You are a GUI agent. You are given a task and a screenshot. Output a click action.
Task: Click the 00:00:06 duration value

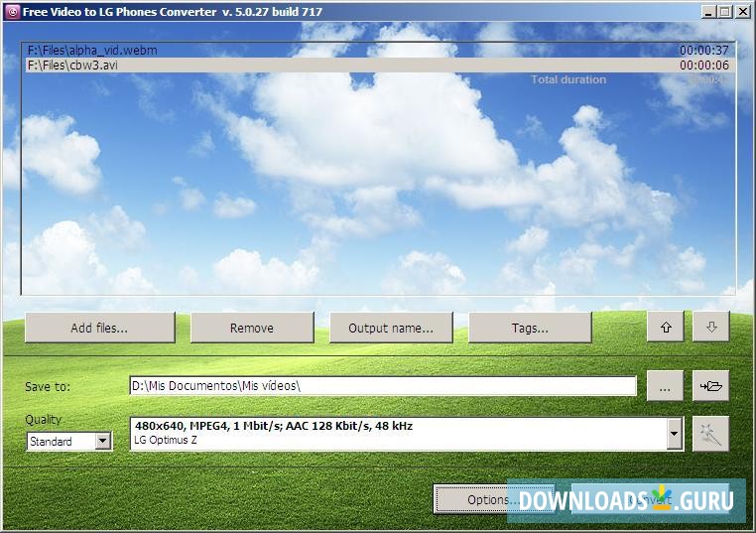click(x=704, y=66)
